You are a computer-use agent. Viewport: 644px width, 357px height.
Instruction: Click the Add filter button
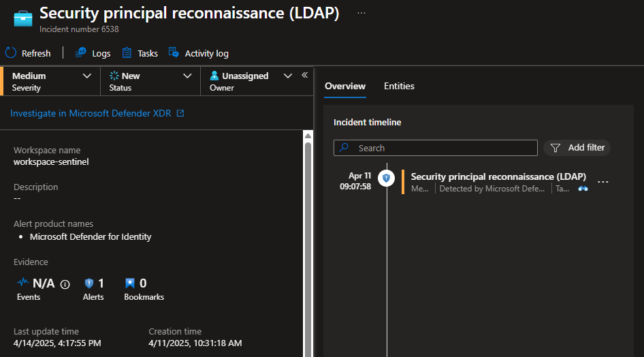click(x=577, y=148)
